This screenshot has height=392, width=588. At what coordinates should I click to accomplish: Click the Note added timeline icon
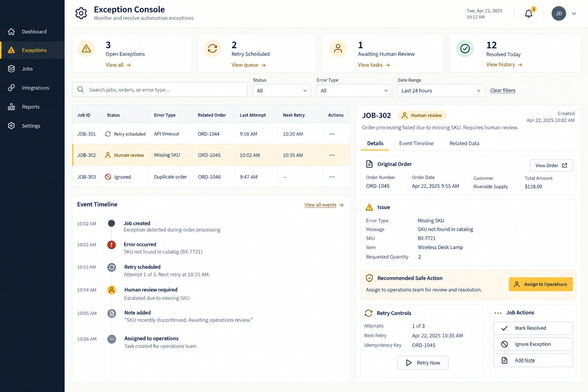[x=111, y=314]
